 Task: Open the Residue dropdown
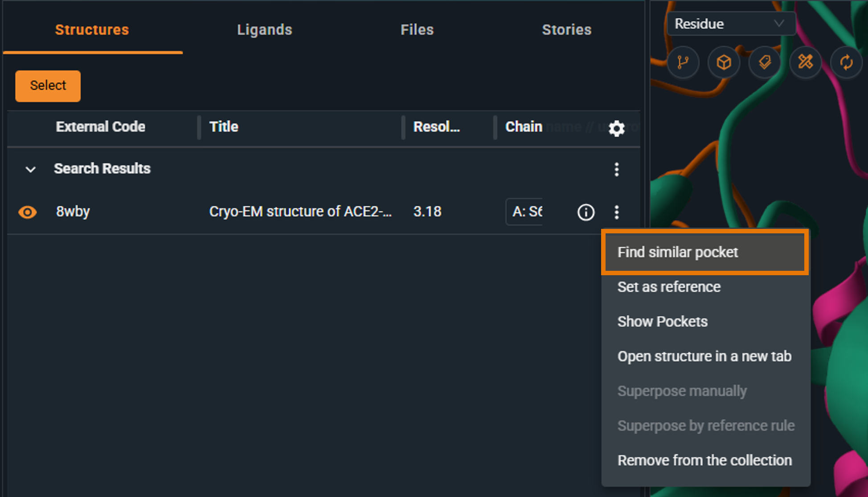coord(731,24)
